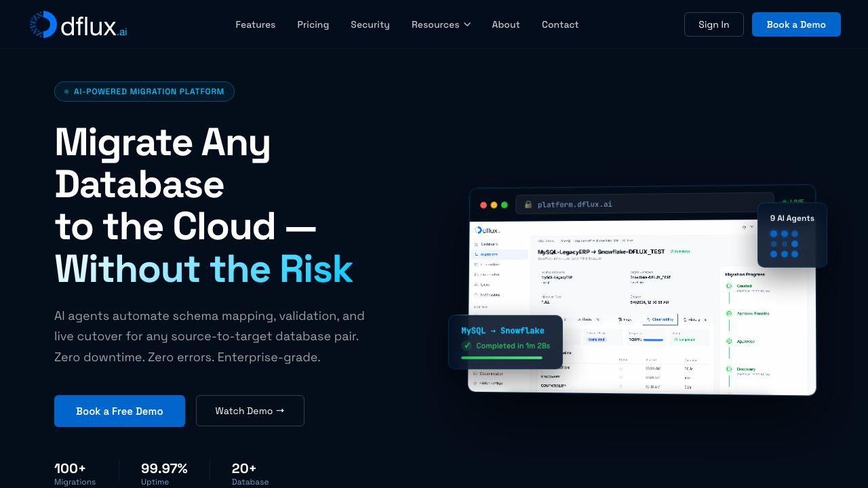The height and width of the screenshot is (488, 868).
Task: Open the Contact nav link
Action: [x=560, y=24]
